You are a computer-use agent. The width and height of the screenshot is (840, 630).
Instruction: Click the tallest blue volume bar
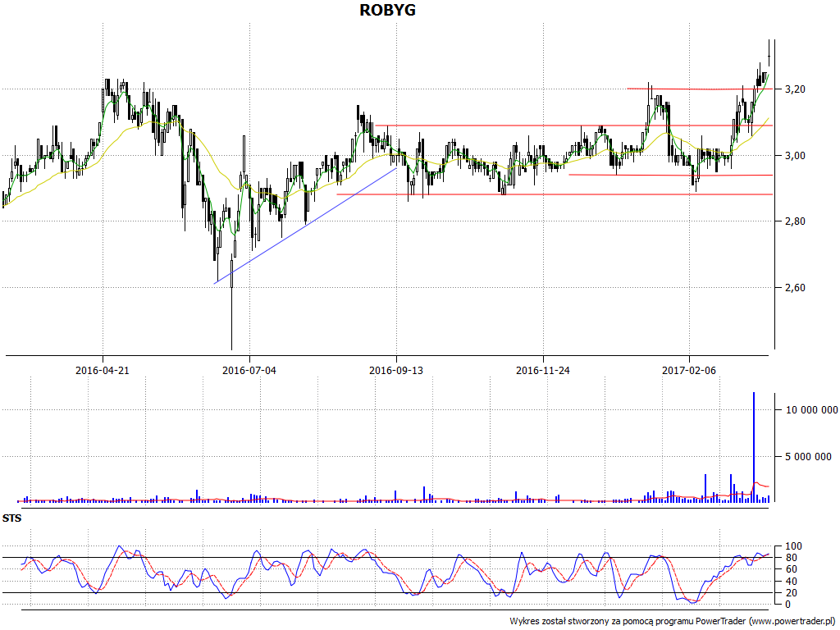coord(754,447)
